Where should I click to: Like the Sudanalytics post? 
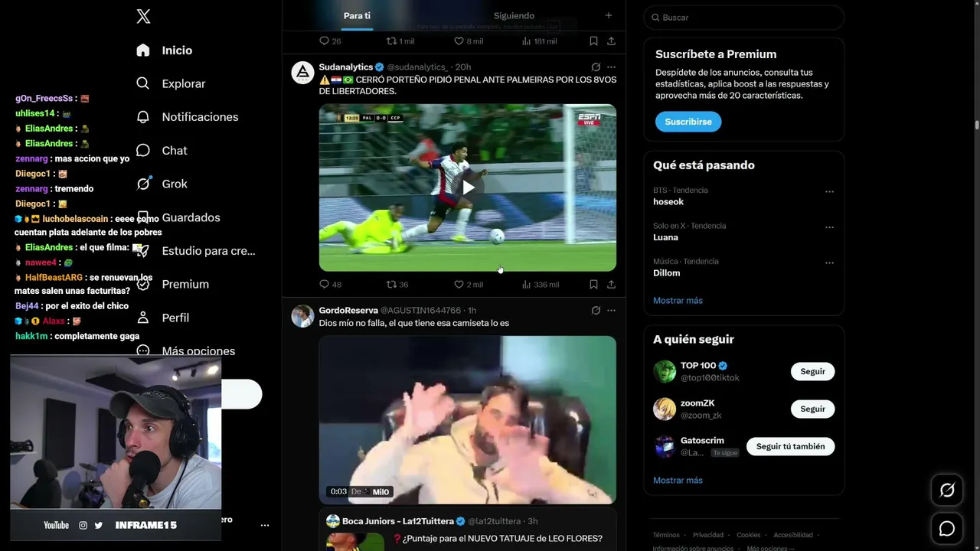pyautogui.click(x=469, y=285)
